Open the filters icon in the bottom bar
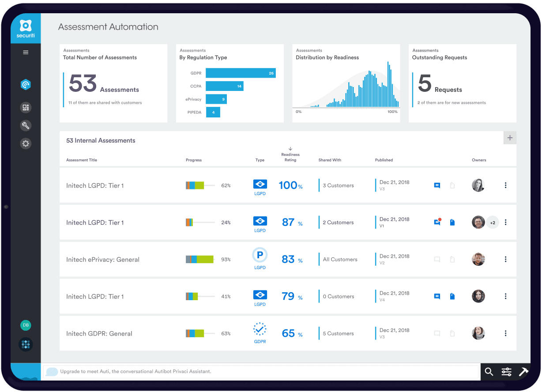The image size is (542, 392). point(506,371)
